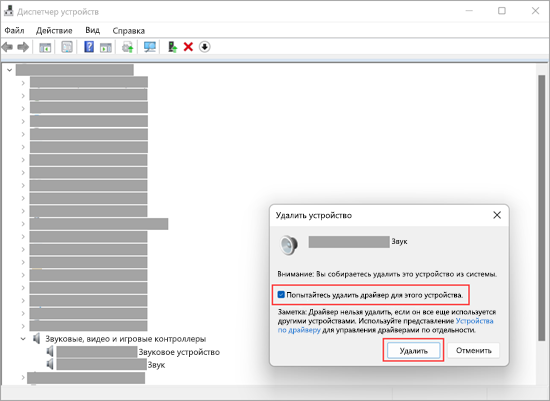Image resolution: width=550 pixels, height=401 pixels.
Task: Open the Файл menu
Action: [14, 31]
